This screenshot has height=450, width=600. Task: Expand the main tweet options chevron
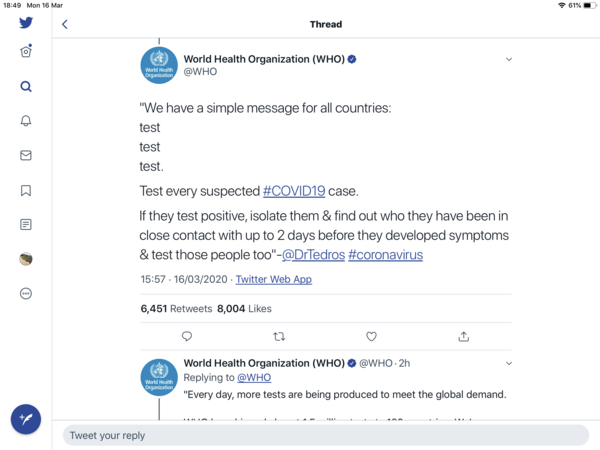tap(508, 59)
